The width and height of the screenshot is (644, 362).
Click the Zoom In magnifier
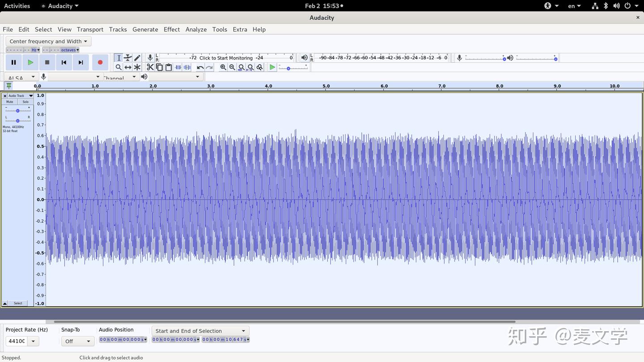pos(223,67)
